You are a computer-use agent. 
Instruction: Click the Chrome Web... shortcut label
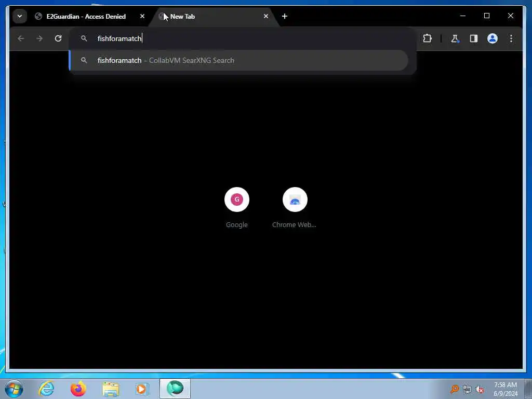pos(294,224)
